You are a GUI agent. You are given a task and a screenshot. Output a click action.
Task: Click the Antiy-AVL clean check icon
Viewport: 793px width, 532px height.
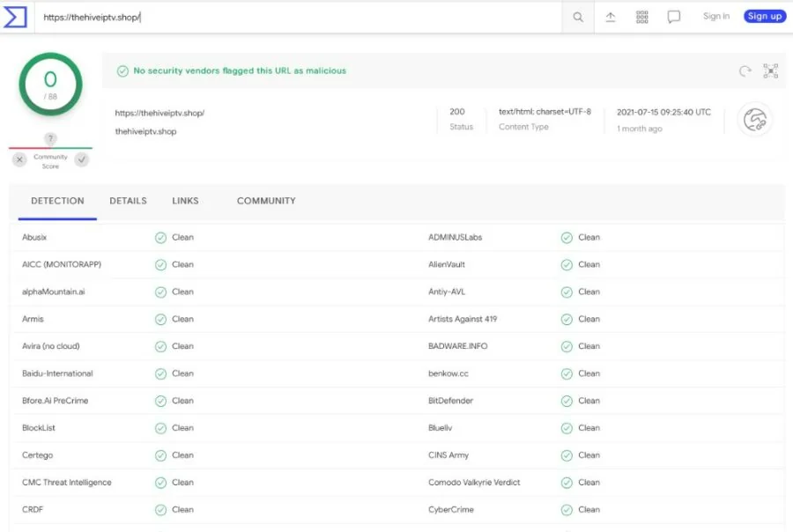point(567,292)
